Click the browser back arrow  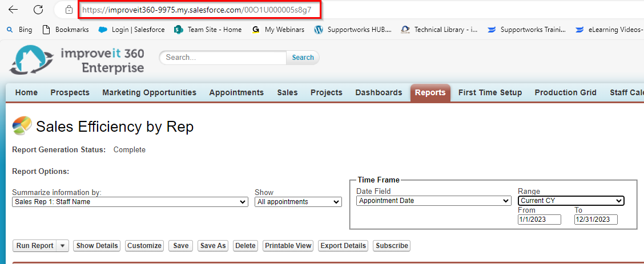tap(13, 10)
